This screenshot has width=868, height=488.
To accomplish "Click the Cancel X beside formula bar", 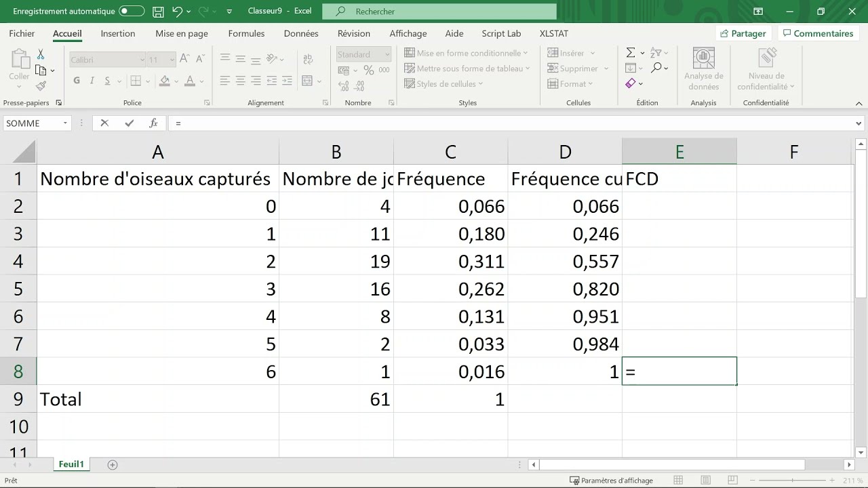I will tap(104, 123).
